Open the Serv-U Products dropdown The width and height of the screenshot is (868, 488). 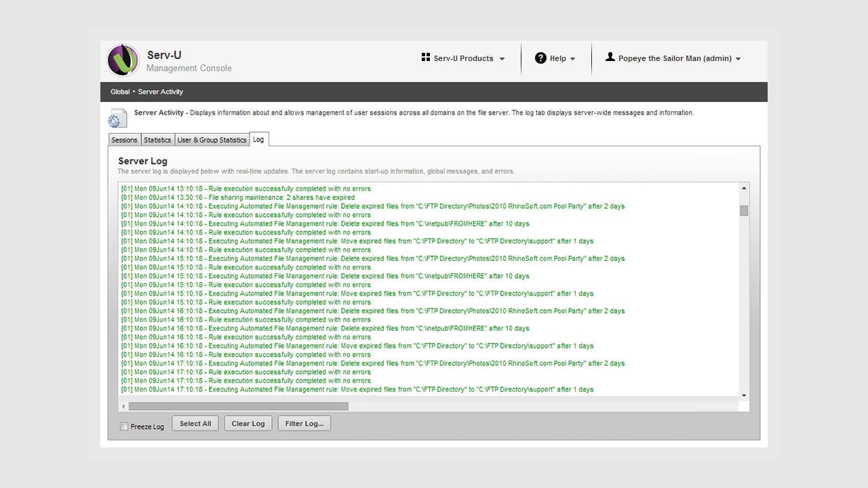465,58
